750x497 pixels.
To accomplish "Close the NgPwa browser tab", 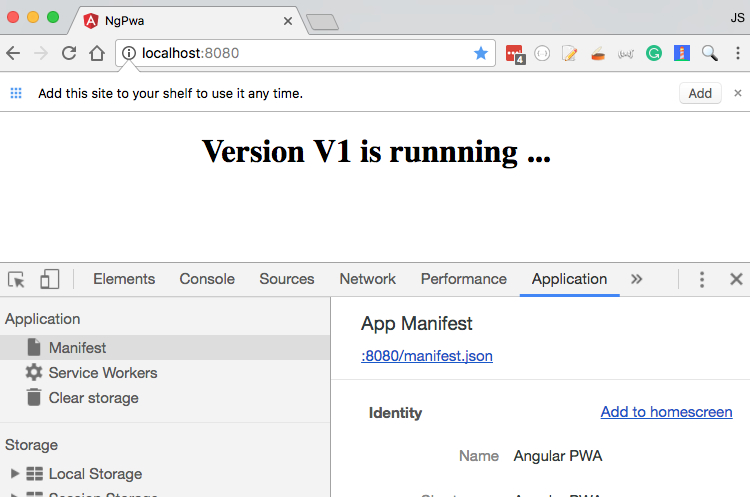I will pos(287,21).
